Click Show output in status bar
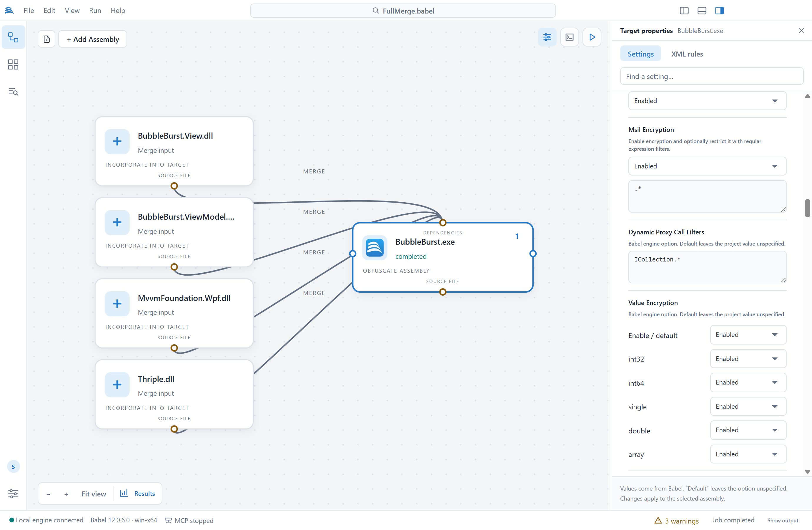 783,521
